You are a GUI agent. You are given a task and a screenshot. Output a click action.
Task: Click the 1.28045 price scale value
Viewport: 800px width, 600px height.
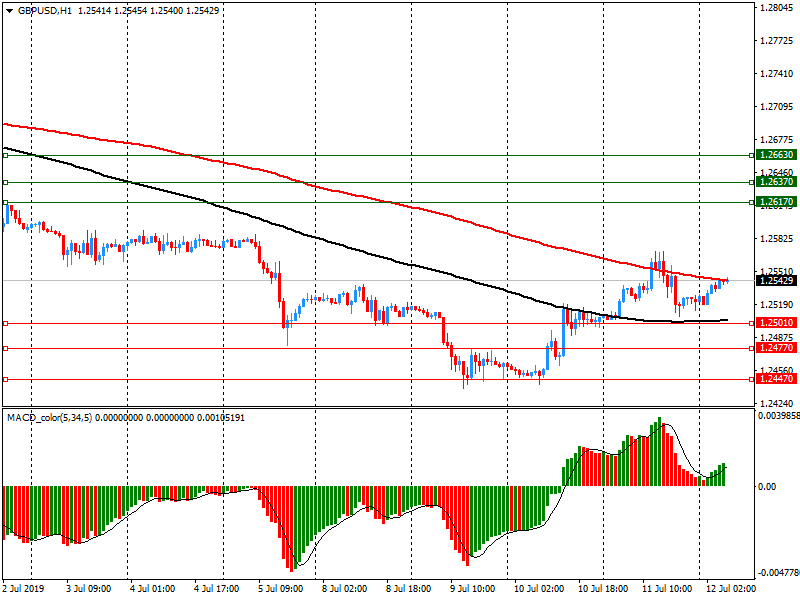click(777, 8)
